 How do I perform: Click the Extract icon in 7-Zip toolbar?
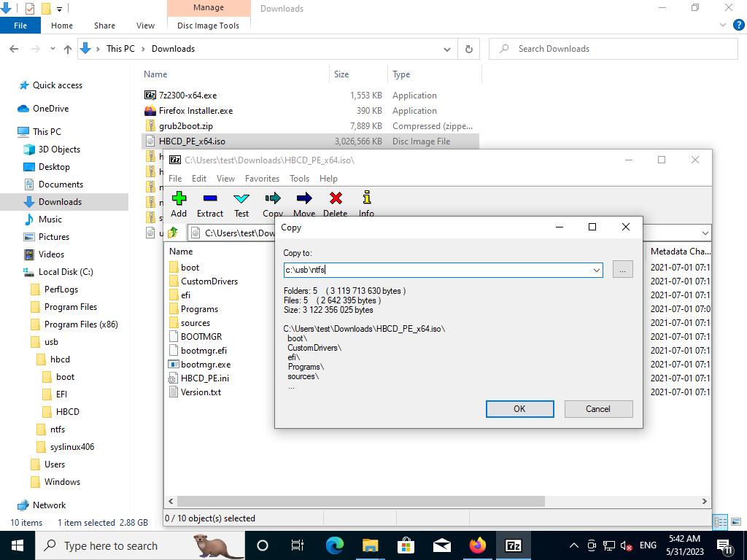tap(209, 203)
